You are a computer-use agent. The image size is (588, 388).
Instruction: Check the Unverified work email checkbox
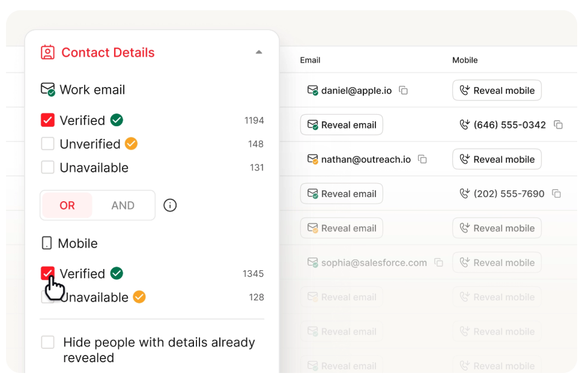[47, 144]
